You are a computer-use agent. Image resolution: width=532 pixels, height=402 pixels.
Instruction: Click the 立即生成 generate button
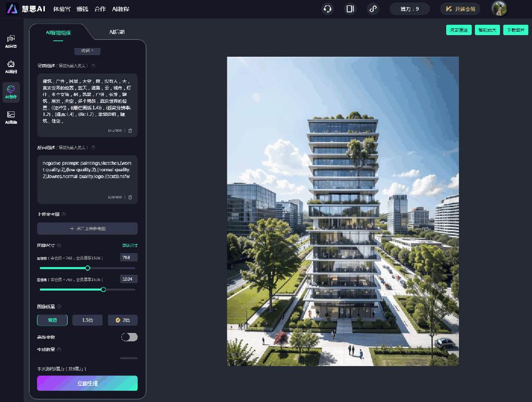point(87,383)
